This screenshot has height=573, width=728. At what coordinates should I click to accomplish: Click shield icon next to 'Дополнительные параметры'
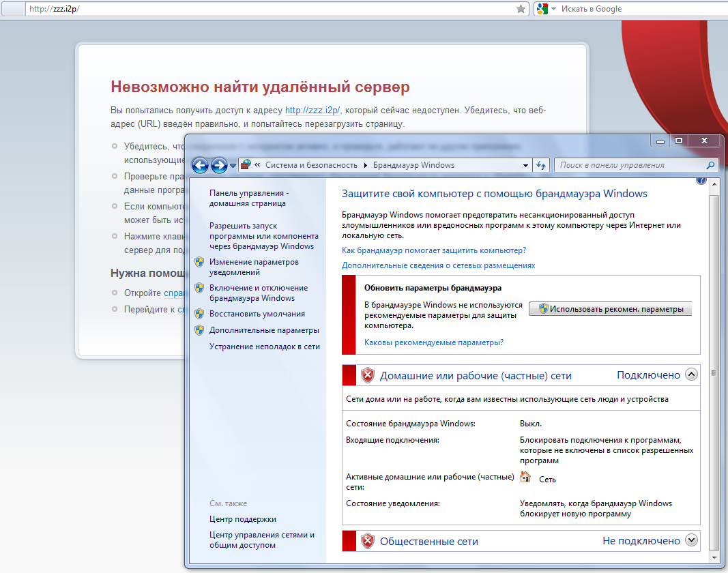[x=199, y=330]
